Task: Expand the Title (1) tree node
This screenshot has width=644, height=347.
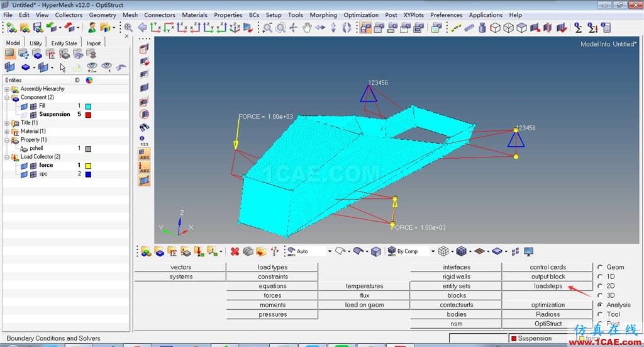Action: coord(7,123)
